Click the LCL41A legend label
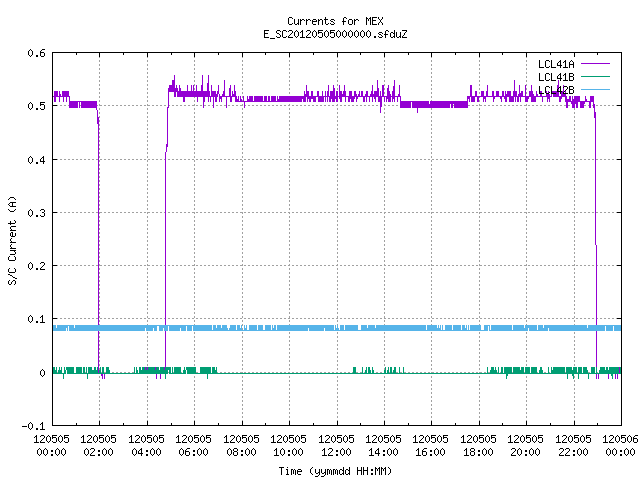Image resolution: width=640 pixels, height=480 pixels. coord(556,64)
